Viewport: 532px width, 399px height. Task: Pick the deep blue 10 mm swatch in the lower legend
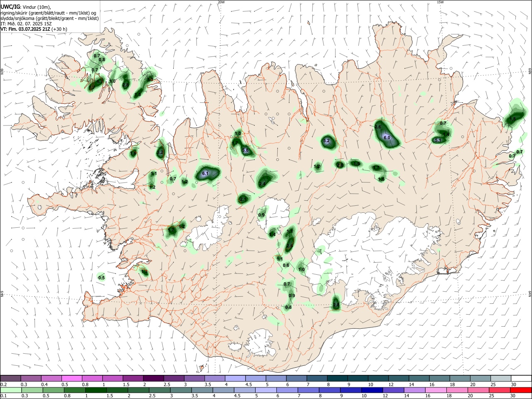(372, 390)
